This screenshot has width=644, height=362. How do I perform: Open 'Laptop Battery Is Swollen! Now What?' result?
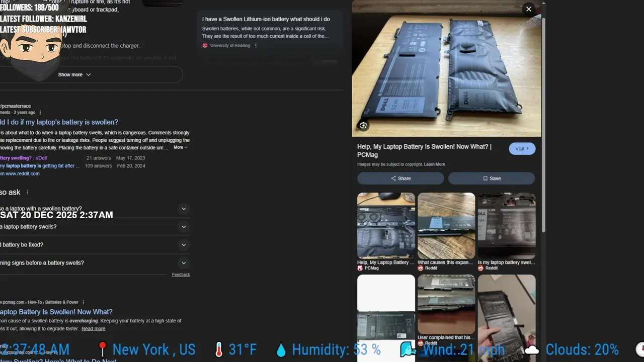tap(56, 312)
